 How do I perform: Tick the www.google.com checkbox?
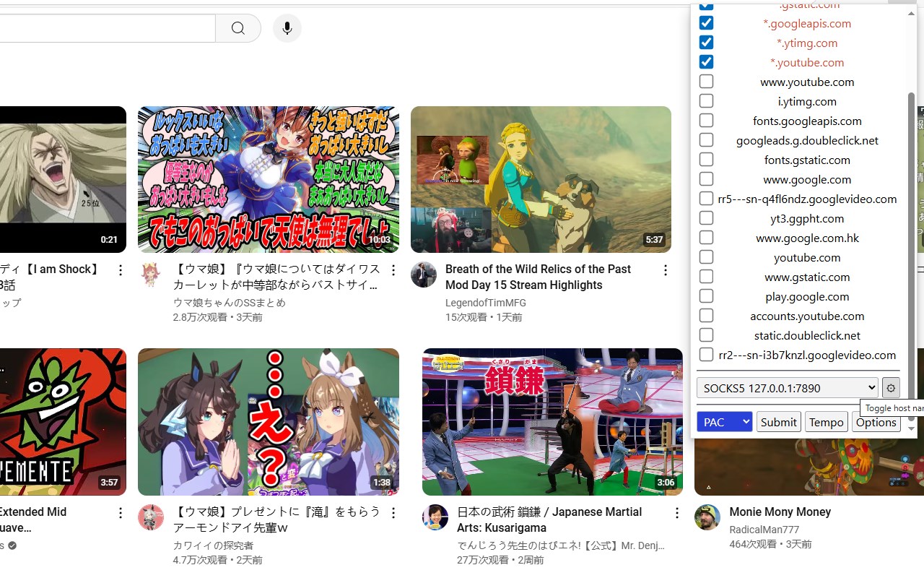click(x=706, y=179)
